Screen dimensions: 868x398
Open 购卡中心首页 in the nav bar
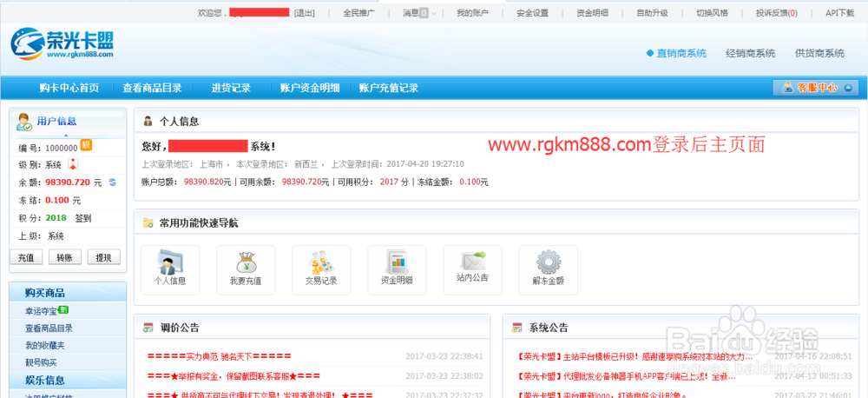pyautogui.click(x=69, y=88)
